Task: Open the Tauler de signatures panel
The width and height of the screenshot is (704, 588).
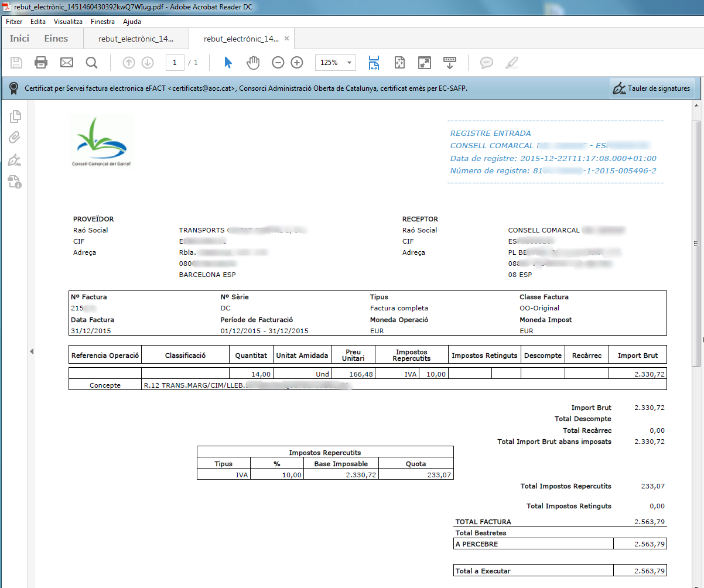Action: click(652, 89)
